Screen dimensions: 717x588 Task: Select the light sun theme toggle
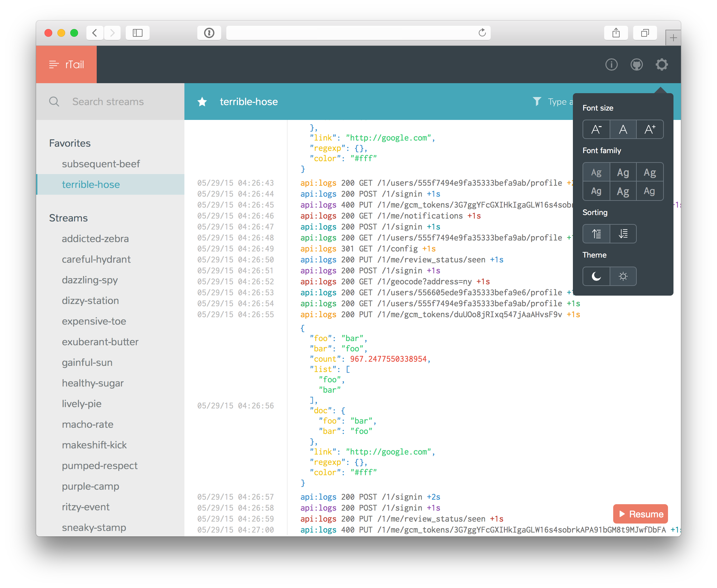click(x=624, y=276)
